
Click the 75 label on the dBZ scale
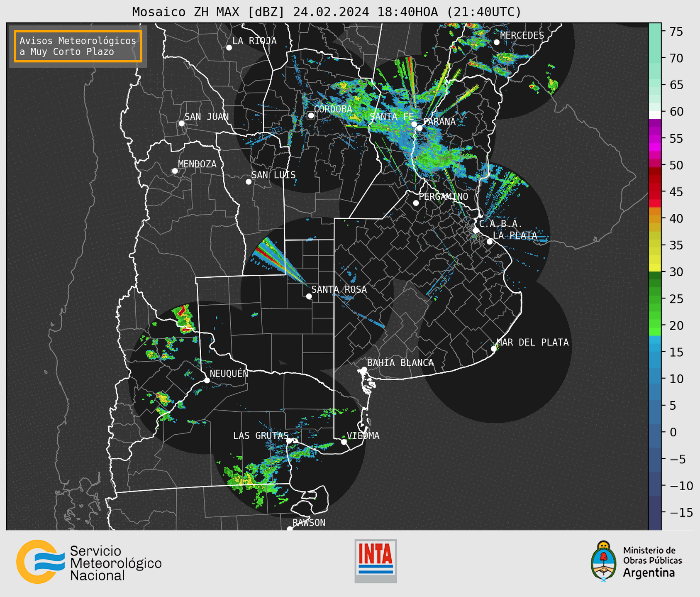pyautogui.click(x=676, y=32)
